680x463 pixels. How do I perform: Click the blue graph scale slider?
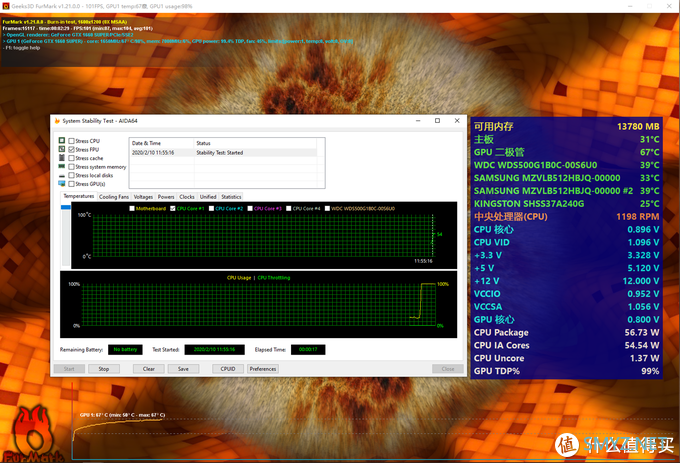(65, 207)
